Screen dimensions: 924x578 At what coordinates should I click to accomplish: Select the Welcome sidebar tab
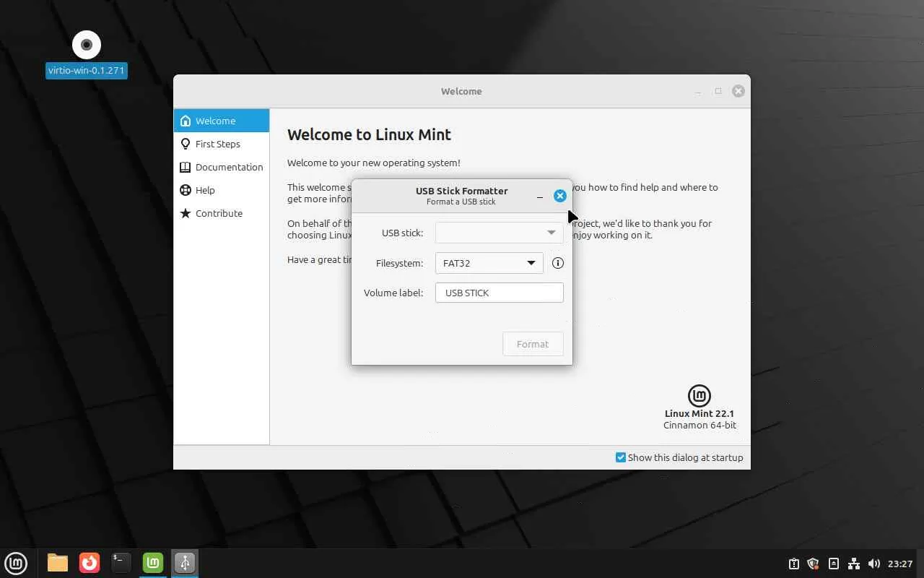(x=222, y=121)
